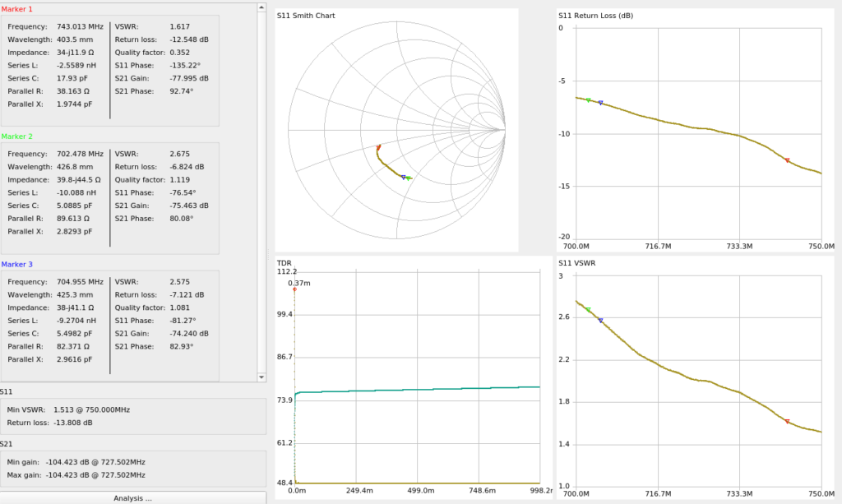Click the red "Marker 1" heading
Image resolution: width=842 pixels, height=504 pixels.
point(16,9)
